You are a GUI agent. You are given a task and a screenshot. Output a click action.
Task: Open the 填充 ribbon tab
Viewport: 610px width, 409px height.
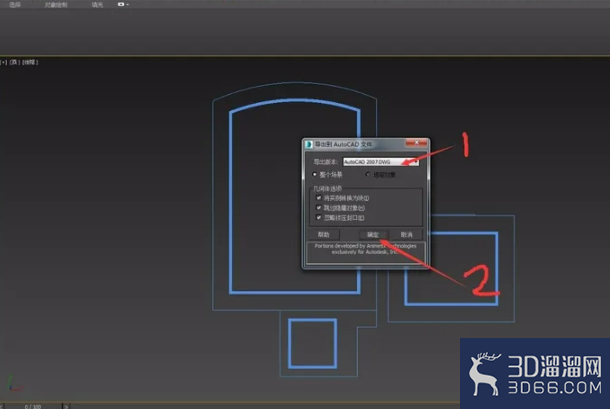tap(97, 5)
